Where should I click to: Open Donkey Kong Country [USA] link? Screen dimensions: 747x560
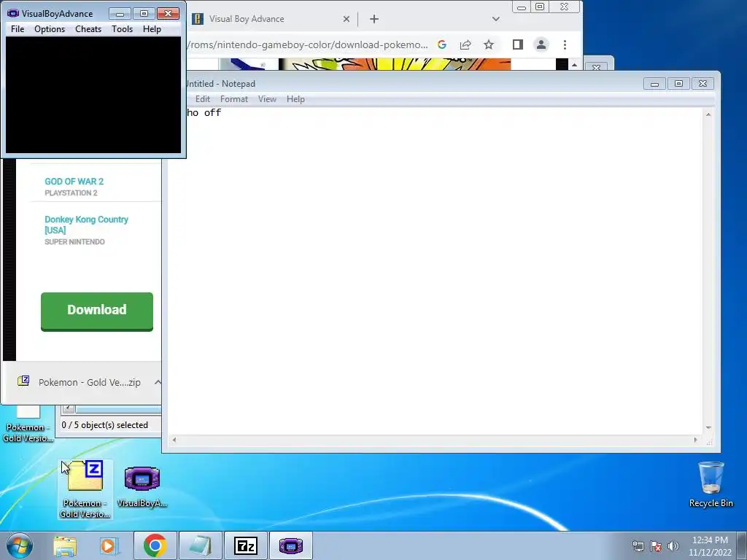[x=86, y=225]
